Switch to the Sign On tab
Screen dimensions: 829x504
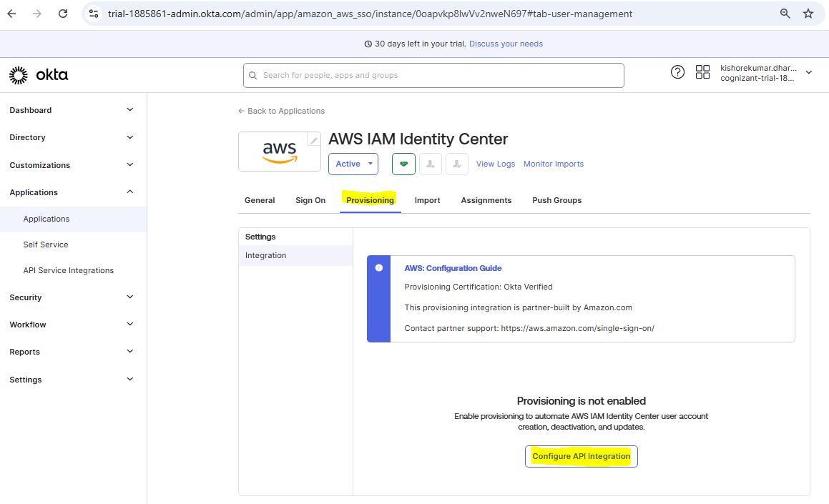[x=310, y=200]
